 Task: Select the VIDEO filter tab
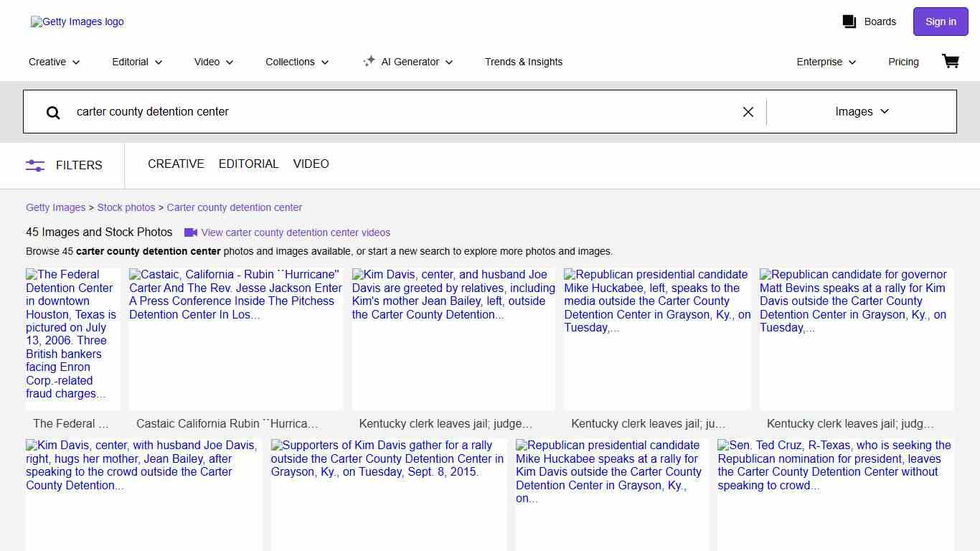pos(311,164)
